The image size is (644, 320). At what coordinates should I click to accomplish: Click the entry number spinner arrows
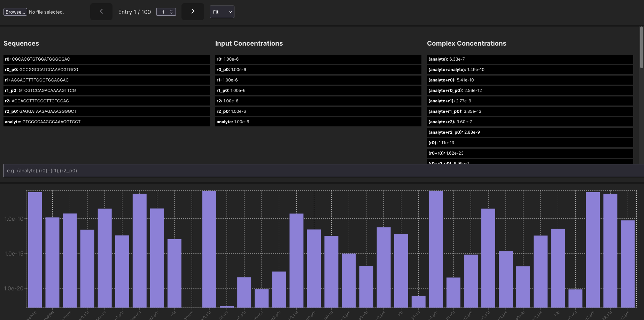click(x=171, y=12)
